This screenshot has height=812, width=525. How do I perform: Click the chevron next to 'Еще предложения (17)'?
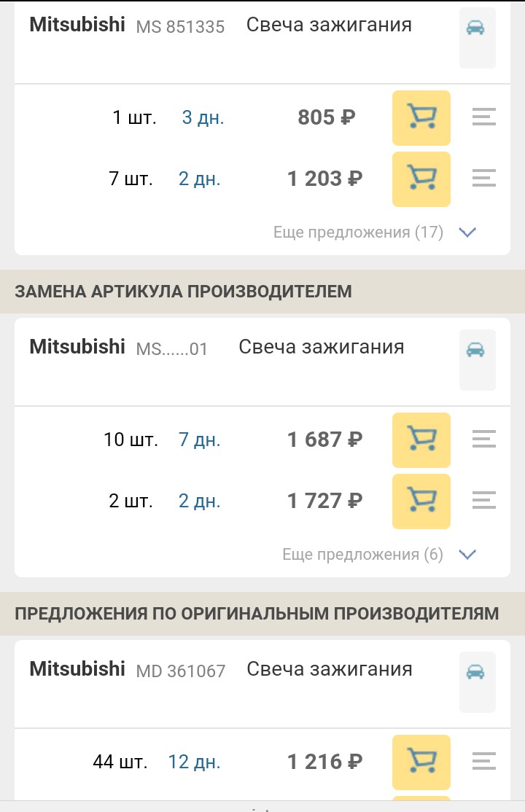[x=467, y=233]
